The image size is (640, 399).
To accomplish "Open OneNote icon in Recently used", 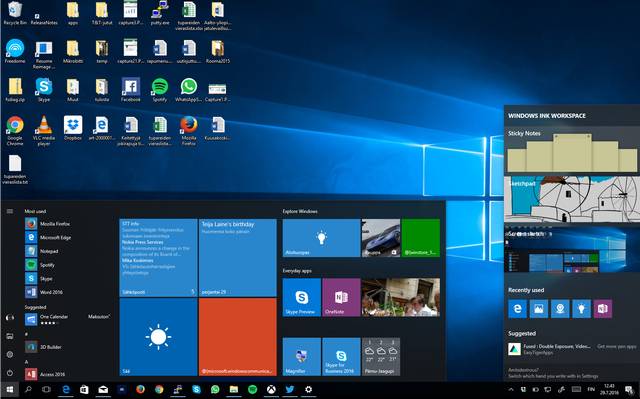I will (x=602, y=309).
